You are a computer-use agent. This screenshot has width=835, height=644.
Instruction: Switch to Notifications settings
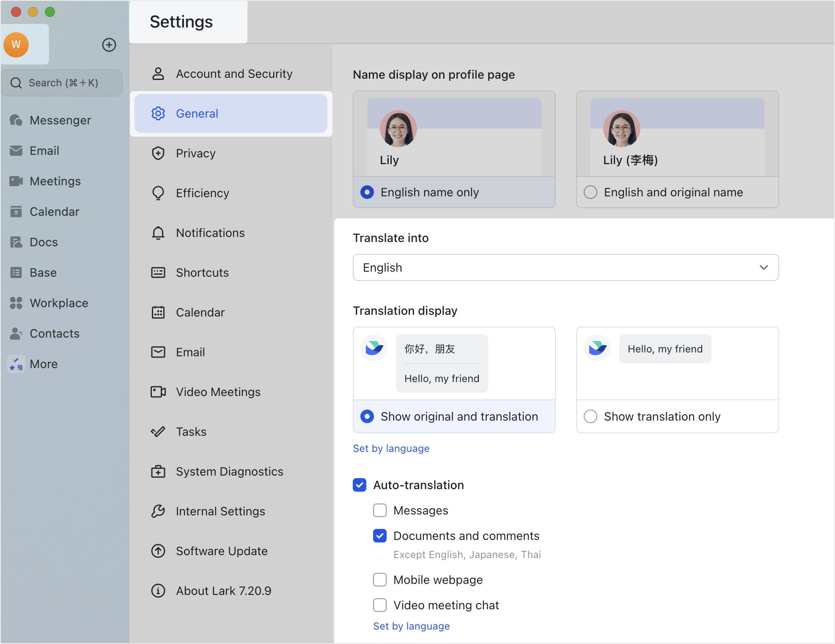pos(210,233)
